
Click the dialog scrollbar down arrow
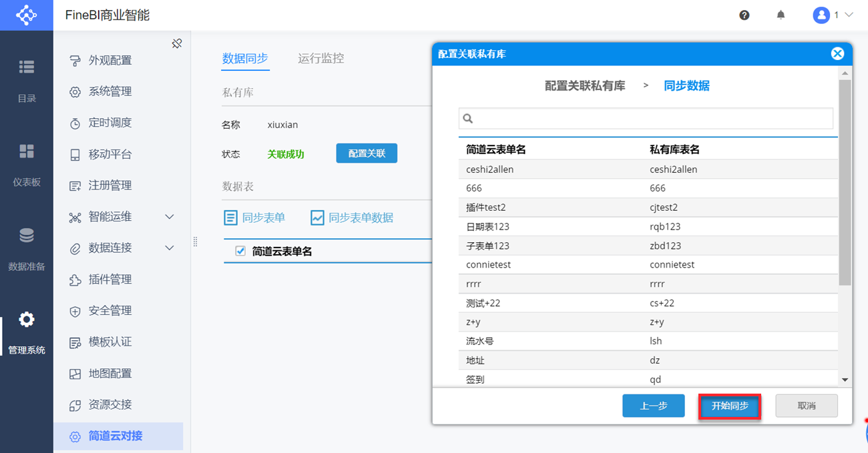[x=845, y=380]
